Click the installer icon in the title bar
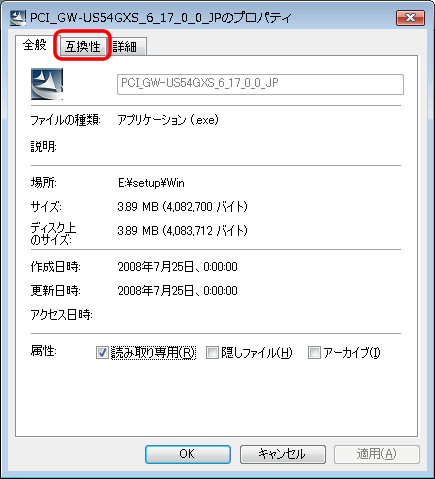 coord(18,18)
